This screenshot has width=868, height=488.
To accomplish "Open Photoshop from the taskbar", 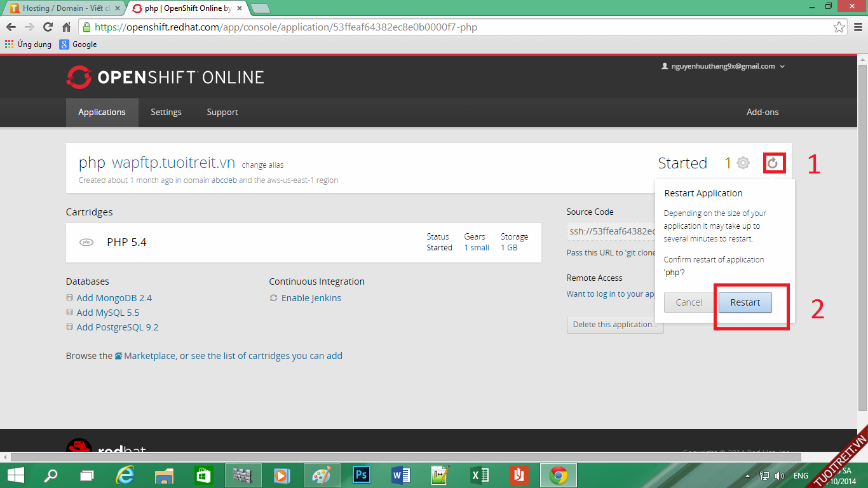I will point(362,475).
